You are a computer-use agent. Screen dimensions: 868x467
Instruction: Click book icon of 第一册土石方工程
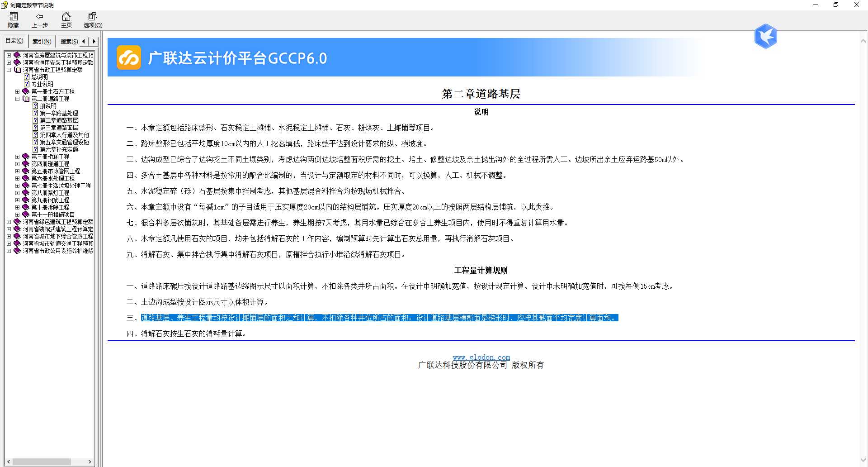click(x=26, y=91)
